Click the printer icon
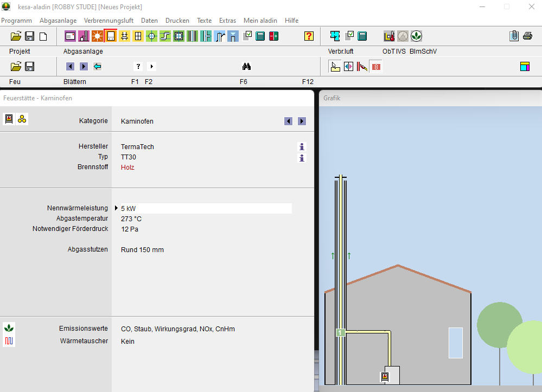Image resolution: width=542 pixels, height=392 pixels. pos(527,36)
